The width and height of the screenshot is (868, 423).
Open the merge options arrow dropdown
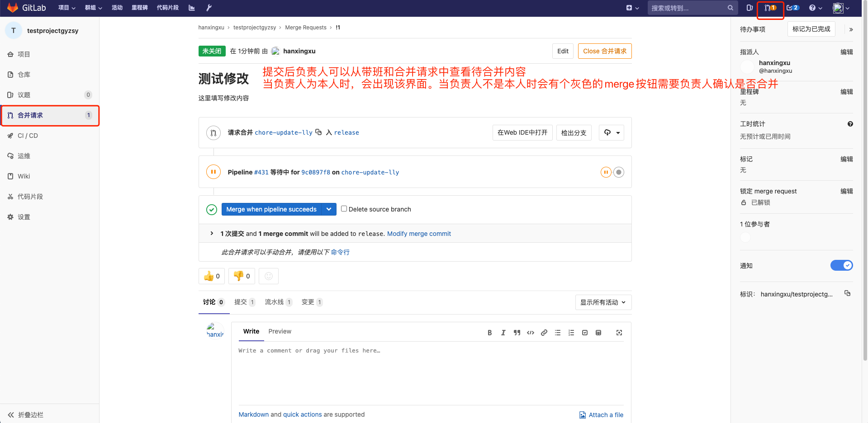[329, 209]
